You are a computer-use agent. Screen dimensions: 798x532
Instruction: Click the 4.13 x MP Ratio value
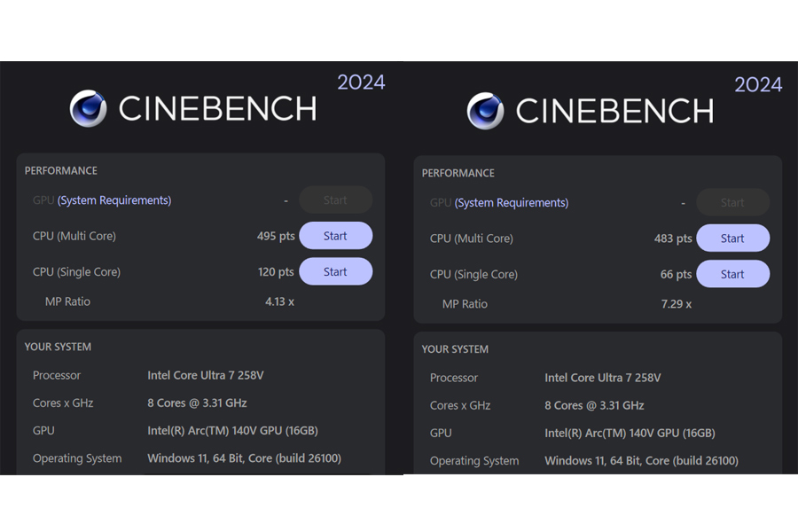(x=279, y=301)
